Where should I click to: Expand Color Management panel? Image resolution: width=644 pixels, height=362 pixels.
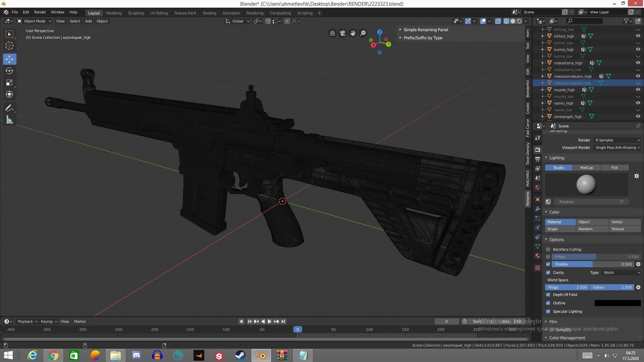[x=567, y=338]
